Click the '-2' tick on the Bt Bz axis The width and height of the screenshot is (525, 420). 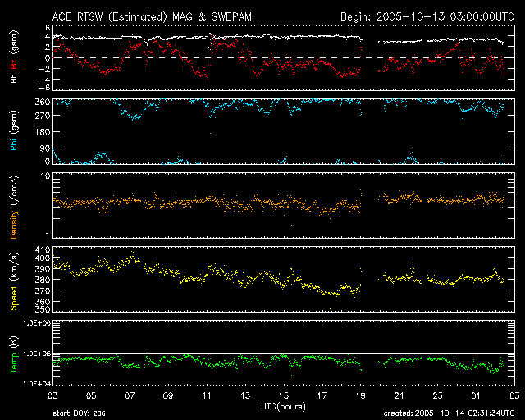coord(44,69)
